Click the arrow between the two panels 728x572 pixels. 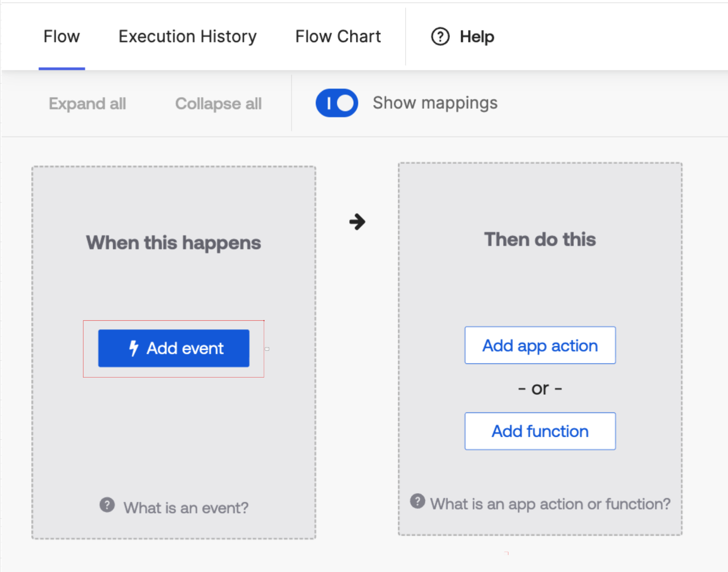(x=357, y=222)
